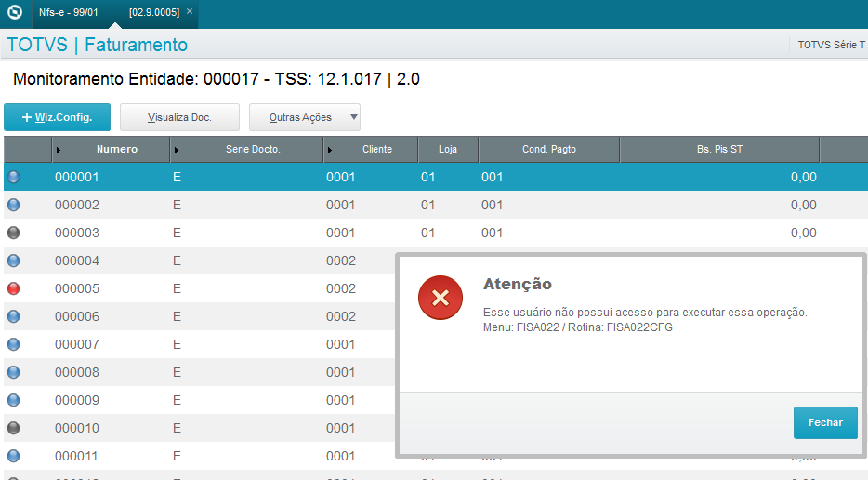Click Cliente cell 0002 in row 000005
This screenshot has width=868, height=480.
tap(341, 288)
